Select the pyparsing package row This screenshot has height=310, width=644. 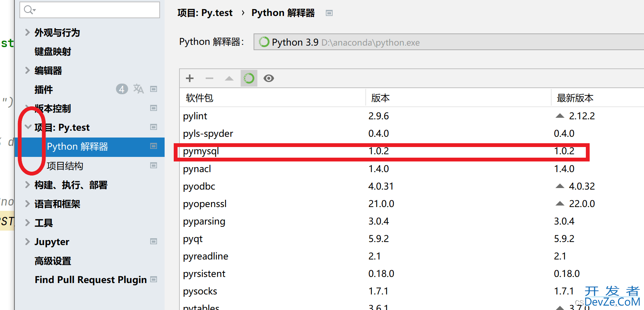[x=412, y=221]
